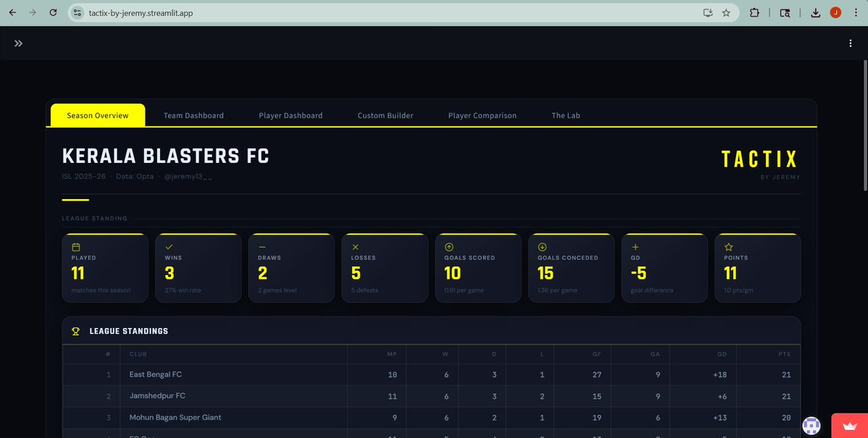
Task: Reload the Tactix page
Action: [x=53, y=13]
